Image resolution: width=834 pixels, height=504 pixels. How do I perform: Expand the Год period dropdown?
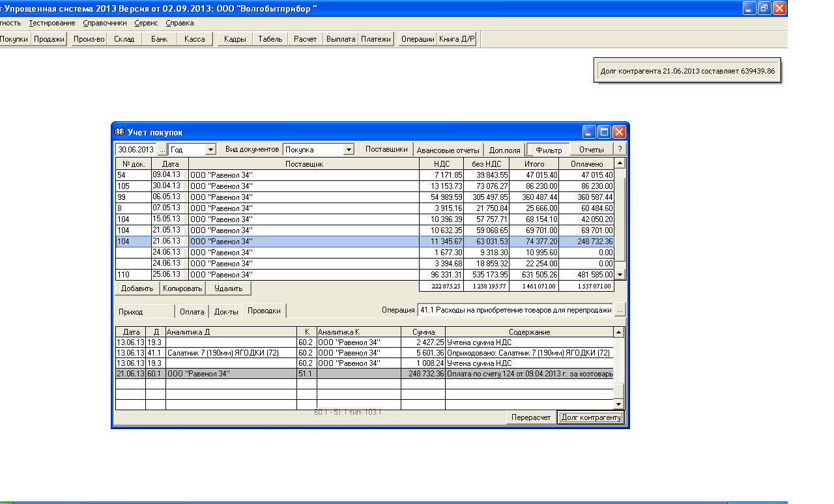(210, 150)
